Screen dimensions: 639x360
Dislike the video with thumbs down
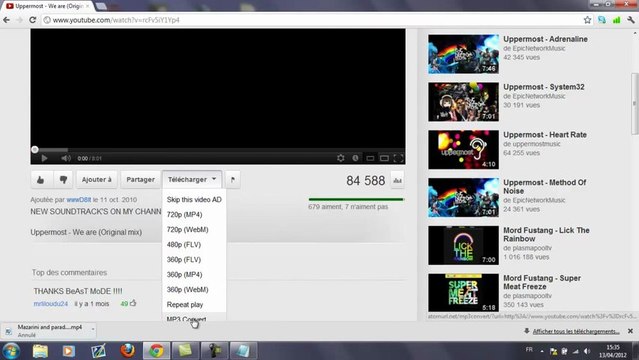coord(63,180)
